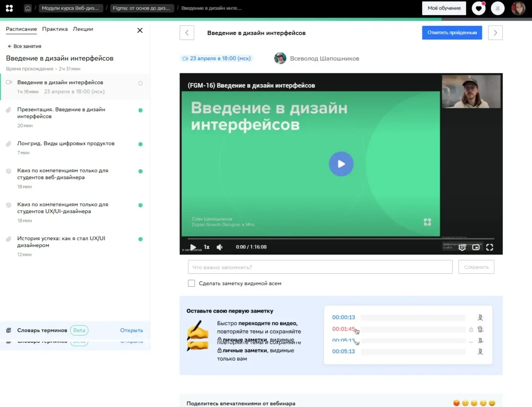Click the big play button on video
Image resolution: width=532 pixels, height=407 pixels.
click(x=341, y=164)
